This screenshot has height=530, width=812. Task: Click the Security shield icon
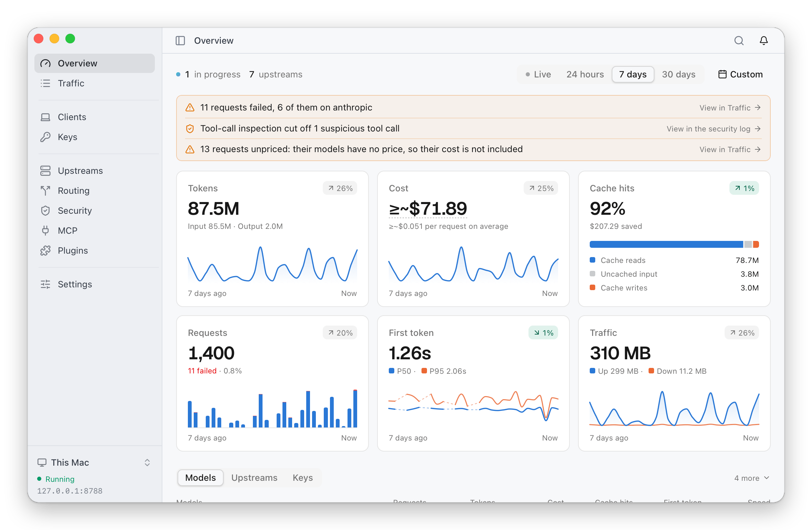click(45, 211)
